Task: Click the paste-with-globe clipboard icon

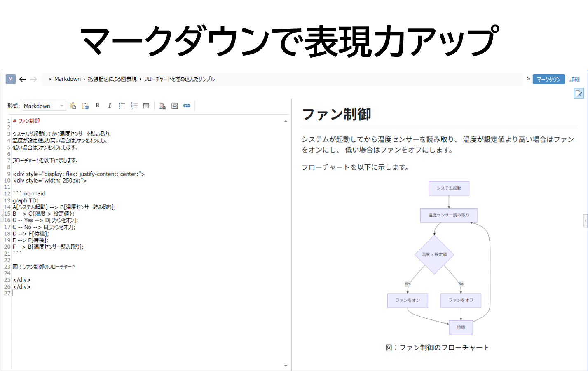Action: point(85,106)
